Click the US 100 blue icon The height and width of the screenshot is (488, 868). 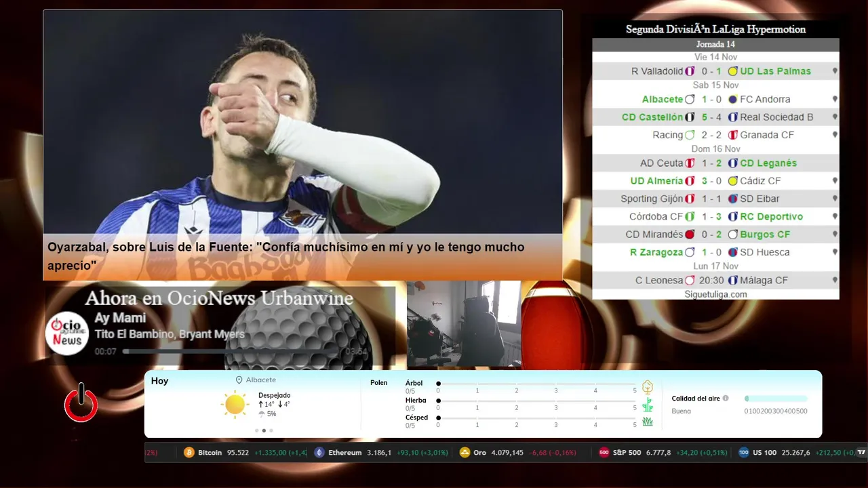(744, 453)
